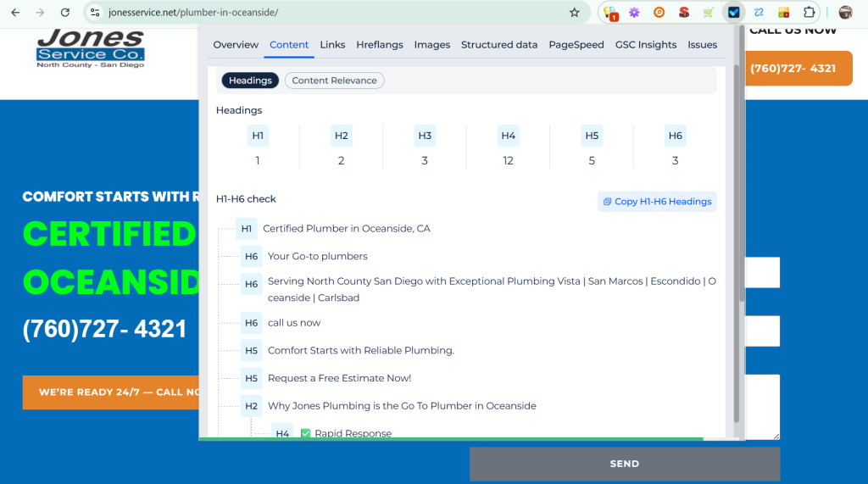868x484 pixels.
Task: Open the Chrome profile avatar
Action: point(845,13)
